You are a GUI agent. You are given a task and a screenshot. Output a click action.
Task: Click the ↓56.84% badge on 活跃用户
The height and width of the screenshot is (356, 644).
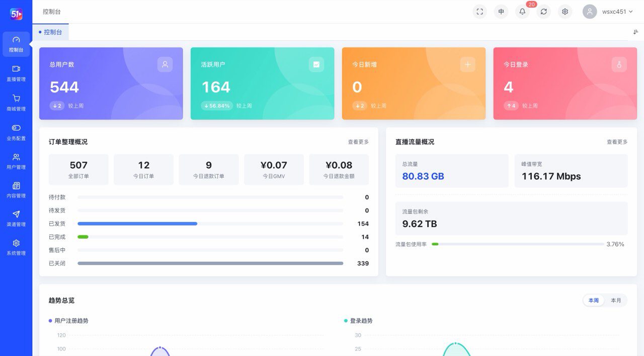point(217,106)
